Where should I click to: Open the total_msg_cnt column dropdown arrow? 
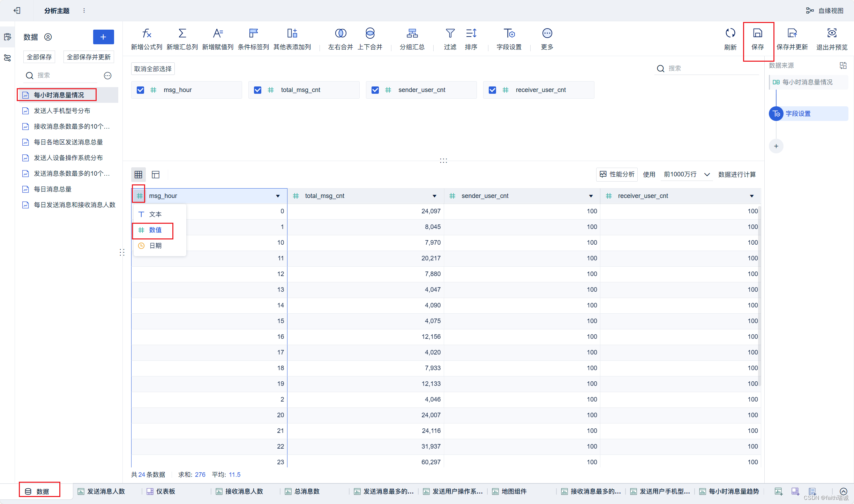pos(434,196)
